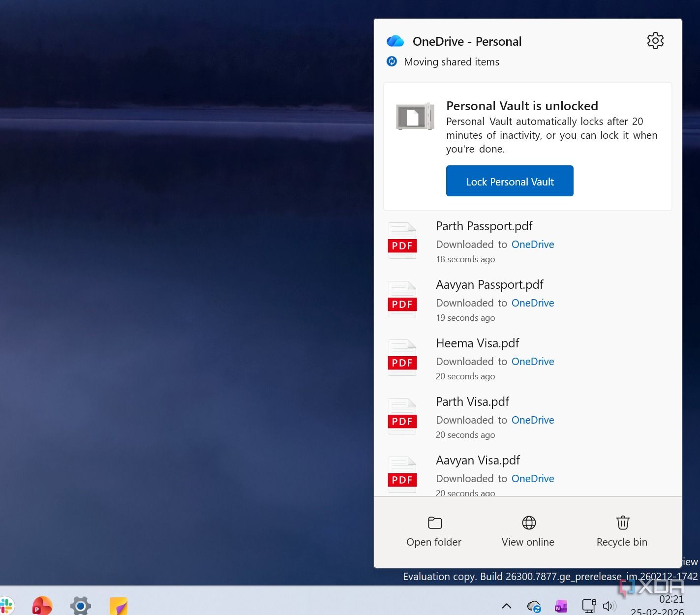The image size is (700, 615).
Task: Follow the OneDrive link under Aavyan Passport.pdf
Action: point(533,303)
